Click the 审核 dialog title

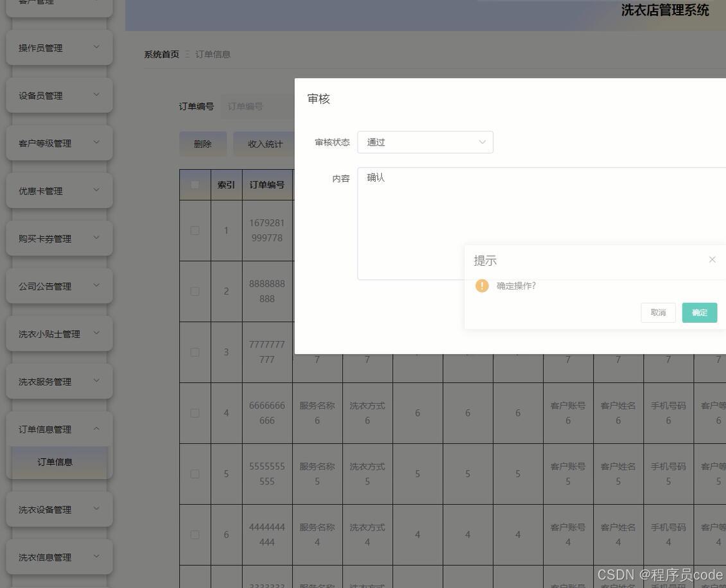(318, 99)
